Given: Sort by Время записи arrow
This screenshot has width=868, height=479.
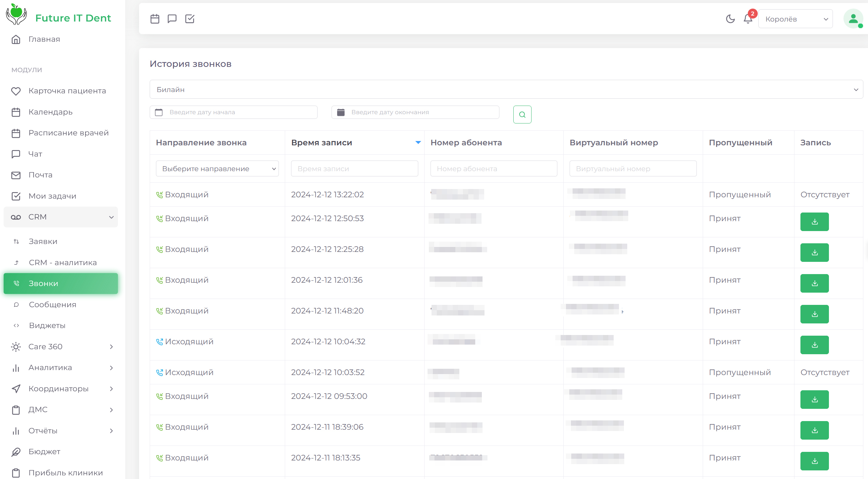Looking at the screenshot, I should point(418,142).
